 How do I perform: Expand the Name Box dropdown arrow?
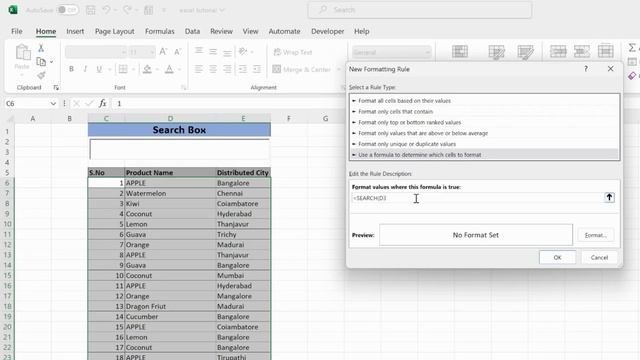[53, 104]
